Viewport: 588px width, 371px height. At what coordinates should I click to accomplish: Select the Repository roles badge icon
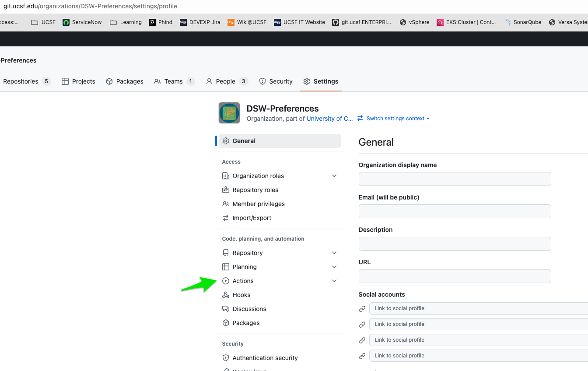tap(225, 190)
